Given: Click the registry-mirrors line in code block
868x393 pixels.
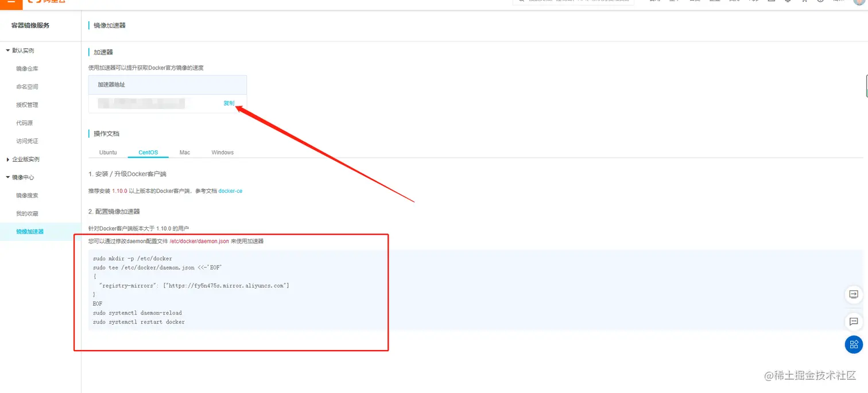Looking at the screenshot, I should (x=194, y=286).
